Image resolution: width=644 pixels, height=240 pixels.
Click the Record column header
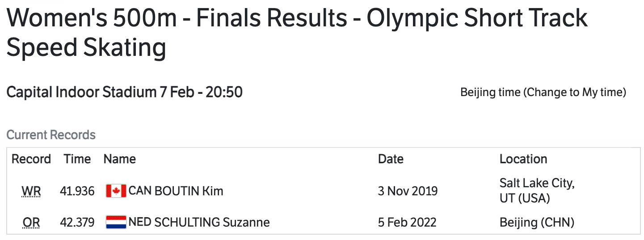point(31,159)
